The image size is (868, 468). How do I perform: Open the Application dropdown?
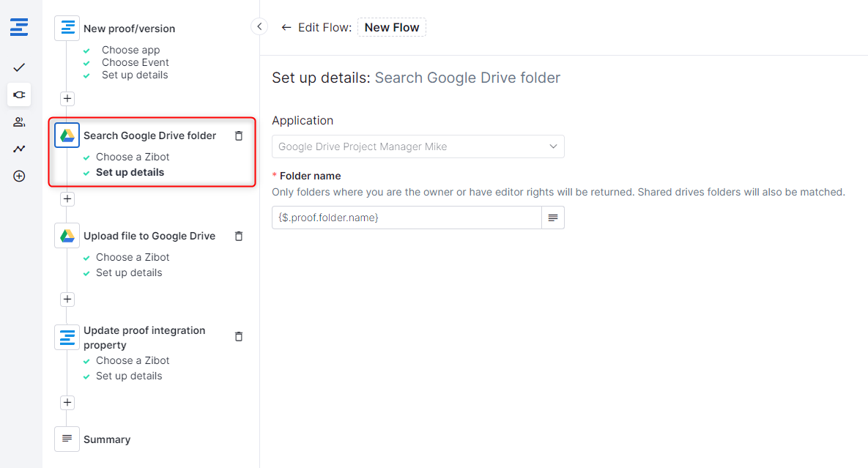pos(418,146)
